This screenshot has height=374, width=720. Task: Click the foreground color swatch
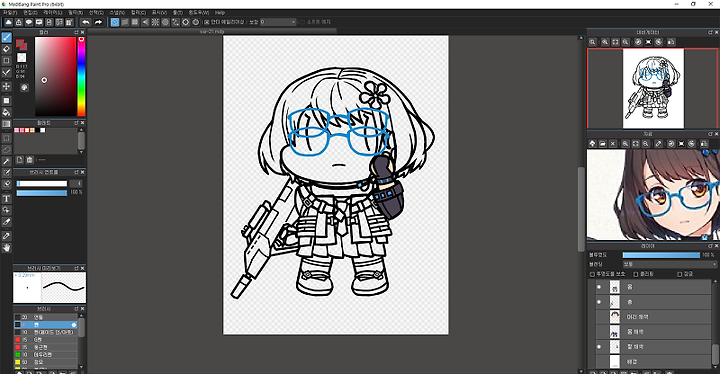20,43
